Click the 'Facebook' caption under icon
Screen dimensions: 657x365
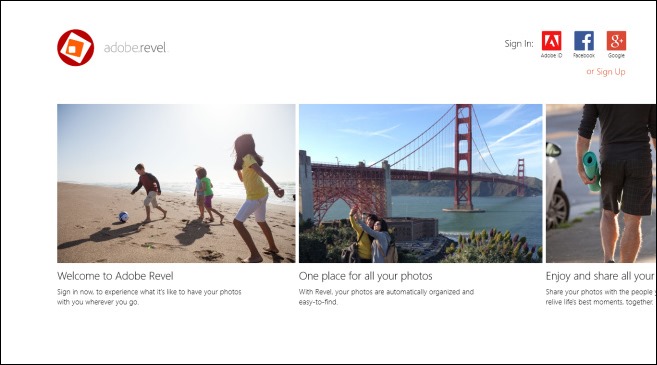(584, 55)
